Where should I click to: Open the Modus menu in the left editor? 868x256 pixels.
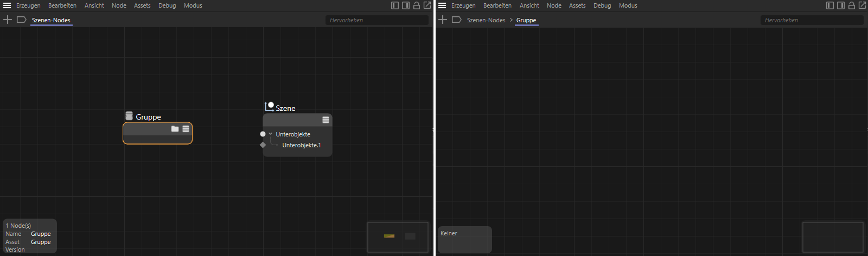(193, 5)
